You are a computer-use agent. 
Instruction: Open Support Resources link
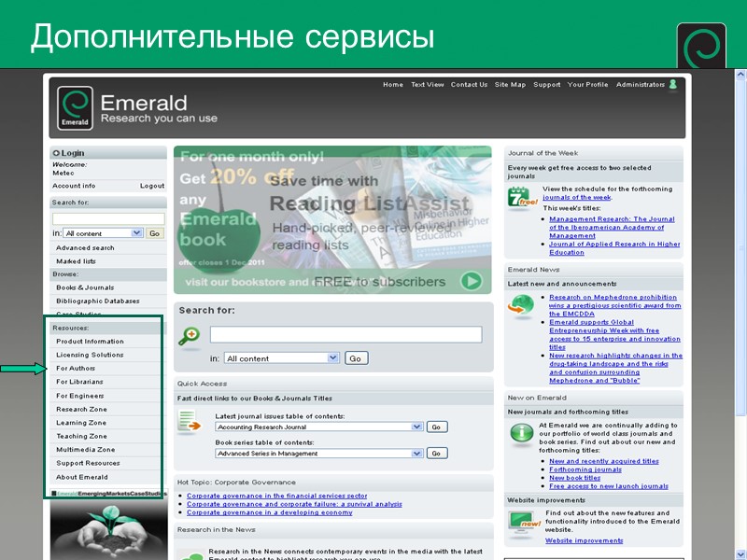pyautogui.click(x=88, y=463)
